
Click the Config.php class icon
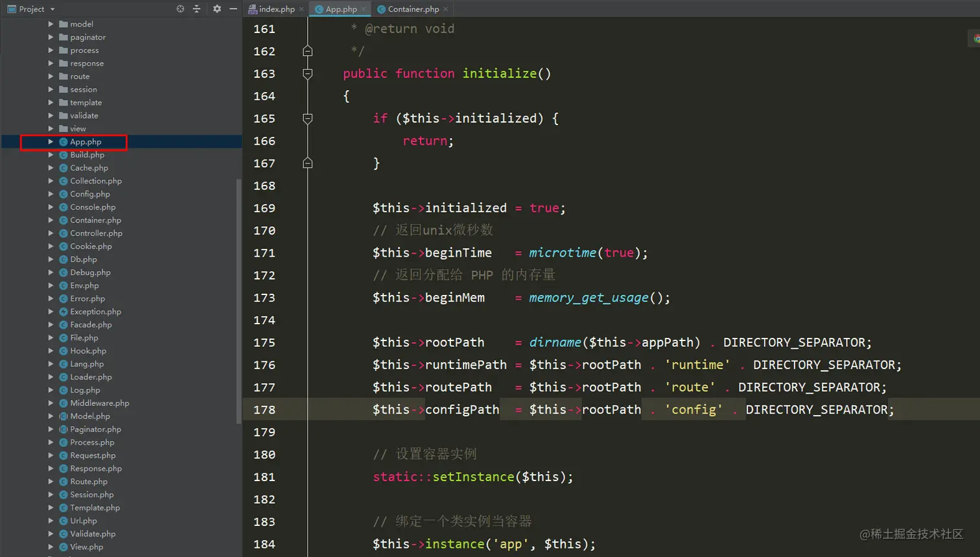tap(64, 194)
